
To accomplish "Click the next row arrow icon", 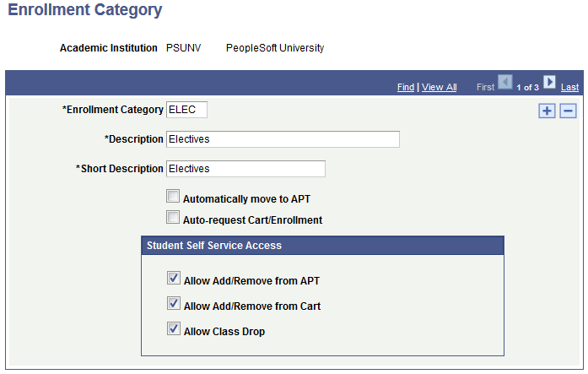I will (x=549, y=83).
